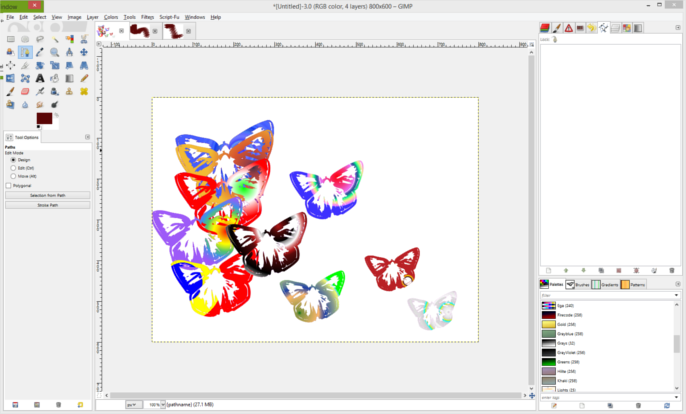Image resolution: width=686 pixels, height=414 pixels.
Task: Select the Eraser tool
Action: point(25,91)
